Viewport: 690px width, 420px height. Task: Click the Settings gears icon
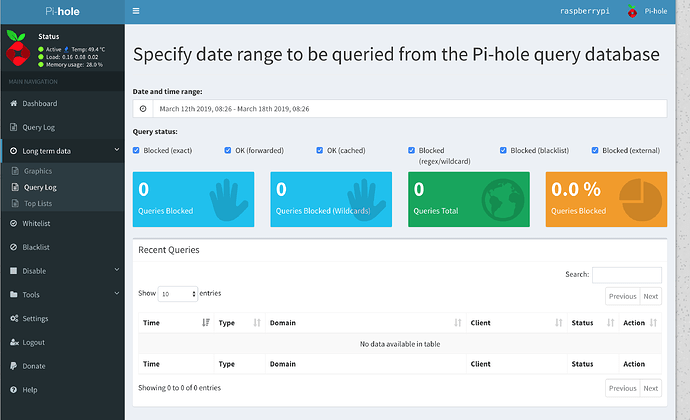point(13,318)
